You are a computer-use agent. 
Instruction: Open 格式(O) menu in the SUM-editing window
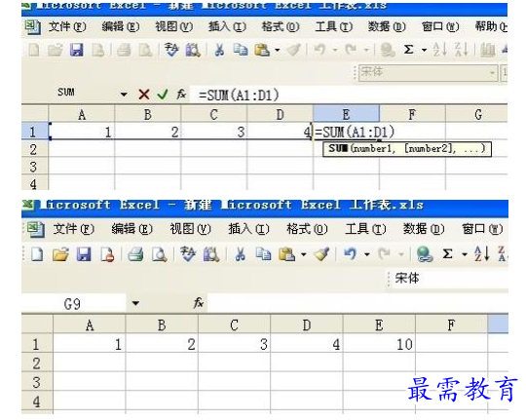pyautogui.click(x=281, y=26)
